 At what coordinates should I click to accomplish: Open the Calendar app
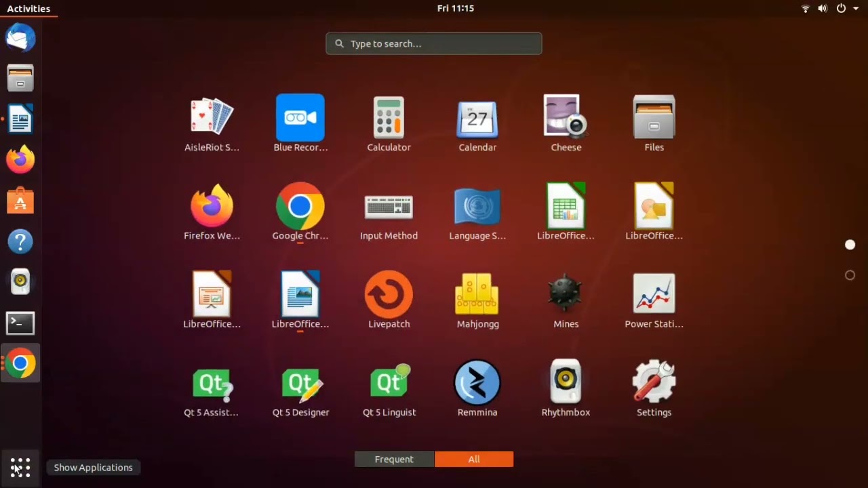click(x=477, y=123)
